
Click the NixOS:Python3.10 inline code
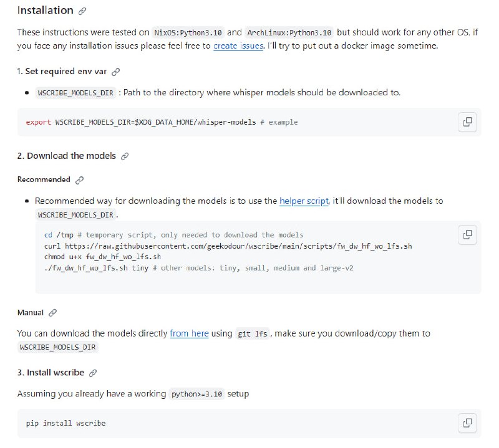(x=188, y=32)
